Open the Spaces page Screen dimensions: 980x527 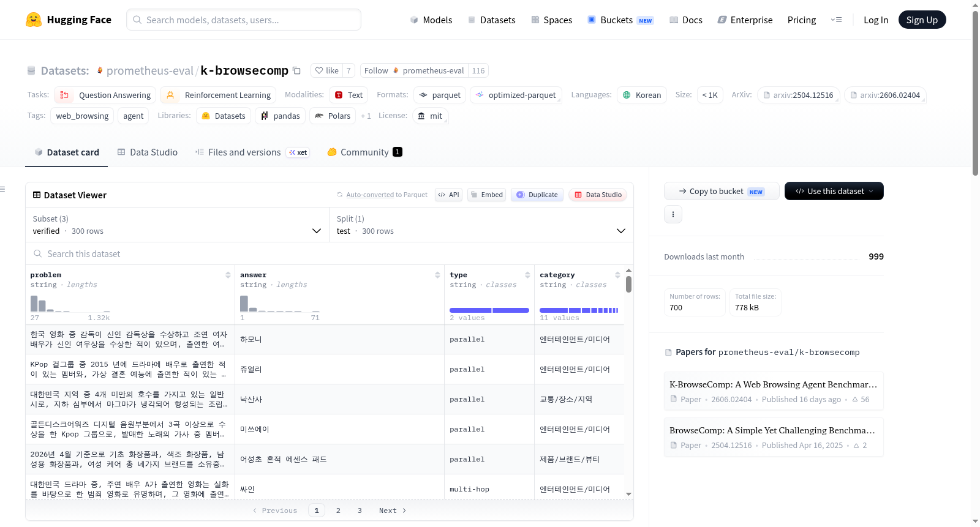552,20
